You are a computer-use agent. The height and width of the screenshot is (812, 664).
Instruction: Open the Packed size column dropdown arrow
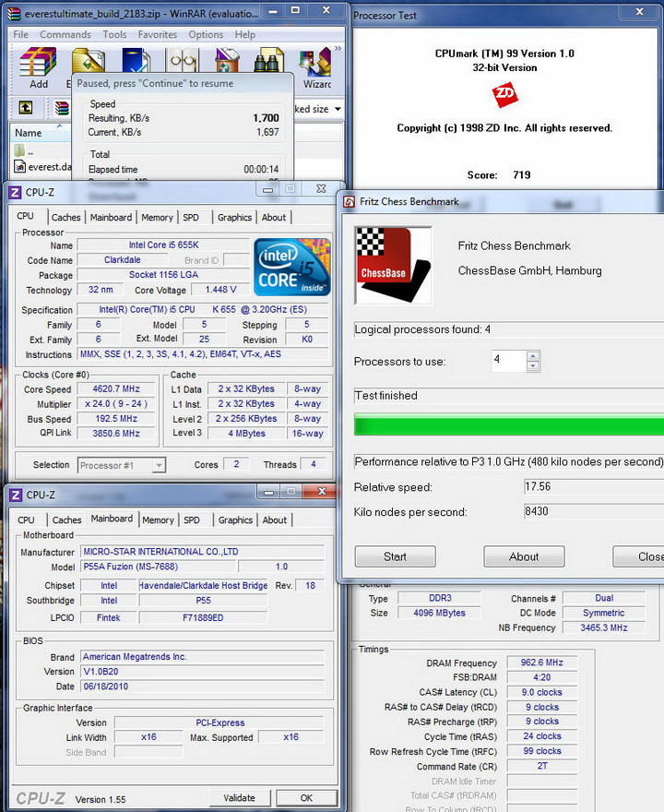click(x=338, y=109)
